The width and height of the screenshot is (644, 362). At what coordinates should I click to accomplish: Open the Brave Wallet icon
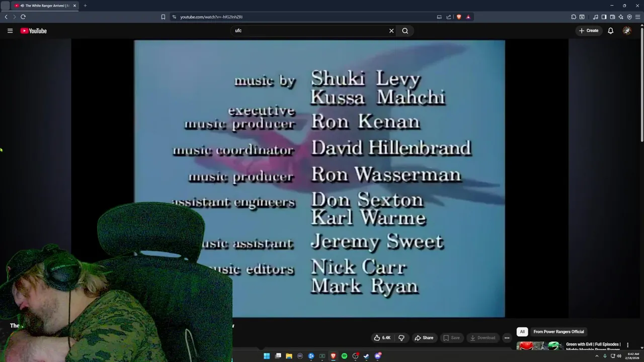(612, 17)
